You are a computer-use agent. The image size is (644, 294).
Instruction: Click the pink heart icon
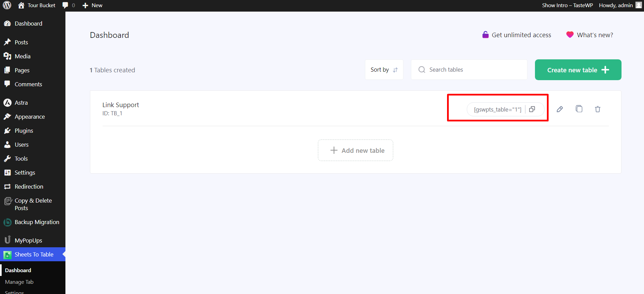click(x=570, y=34)
